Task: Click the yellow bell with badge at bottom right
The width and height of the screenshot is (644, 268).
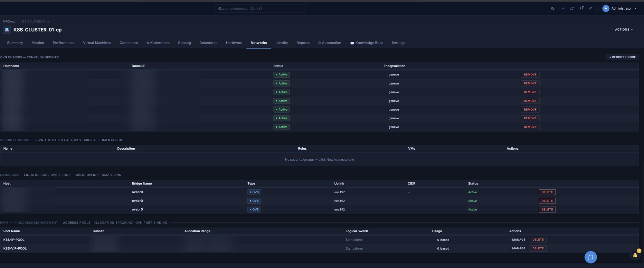Action: pyautogui.click(x=635, y=255)
